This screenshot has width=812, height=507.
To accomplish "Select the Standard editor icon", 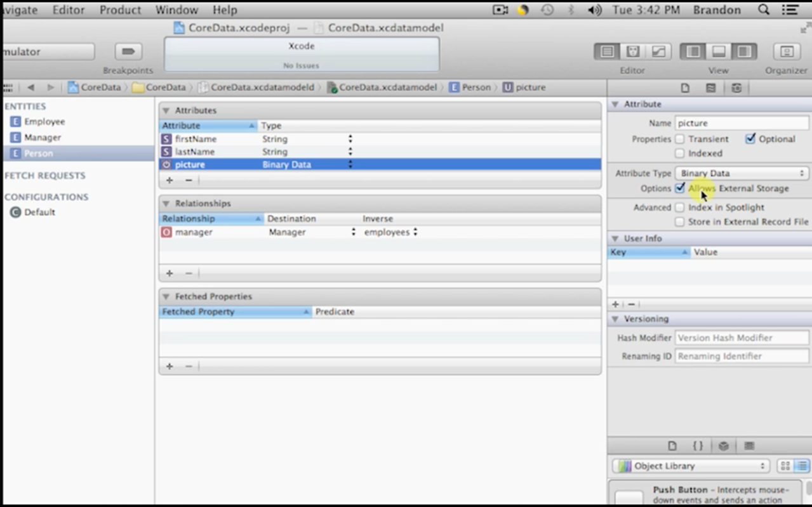I will (607, 51).
